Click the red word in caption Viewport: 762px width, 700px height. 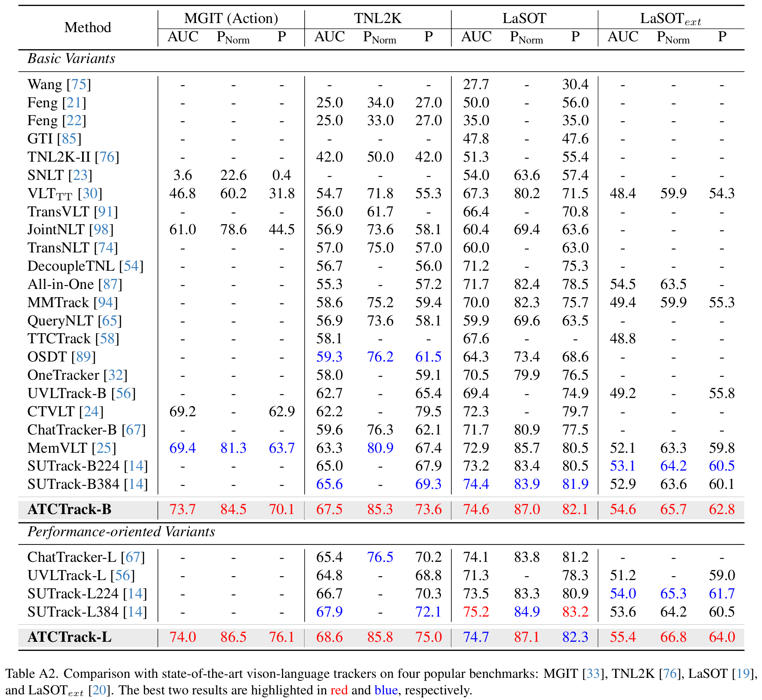coord(339,690)
